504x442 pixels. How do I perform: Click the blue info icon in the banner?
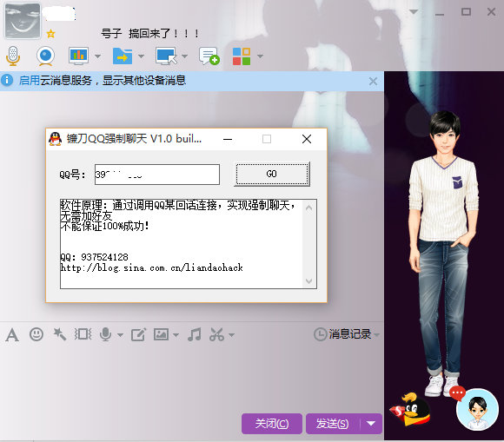pyautogui.click(x=7, y=80)
